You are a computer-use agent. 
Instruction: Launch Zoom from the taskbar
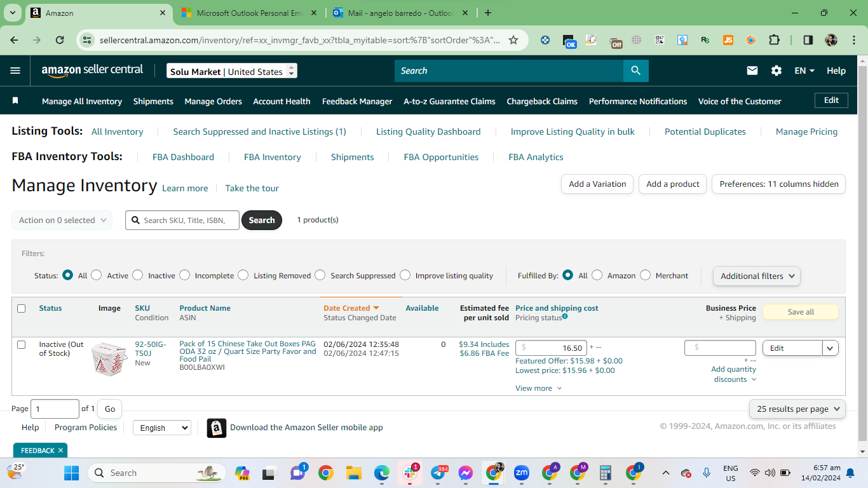point(522,473)
